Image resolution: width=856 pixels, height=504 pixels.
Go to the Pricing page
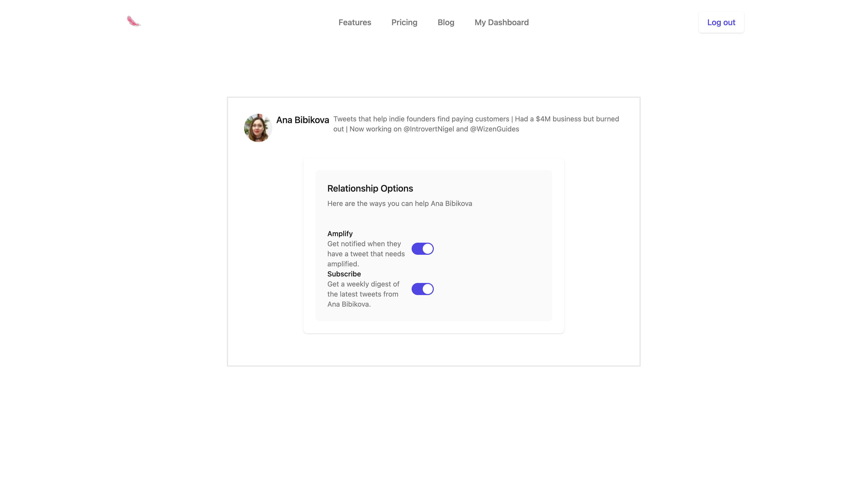[x=404, y=22]
